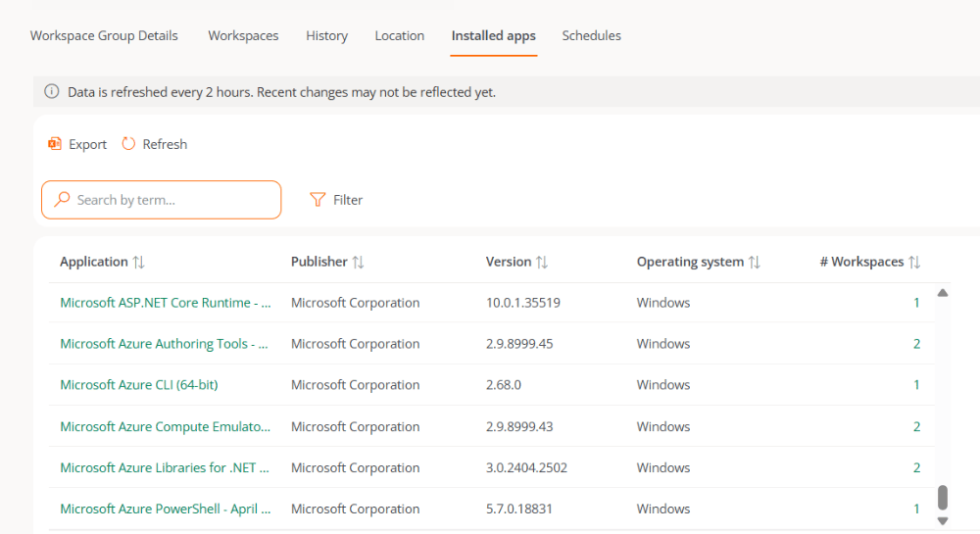Viewport: 980px width, 534px height.
Task: Switch to the Workspaces tab
Action: point(243,35)
